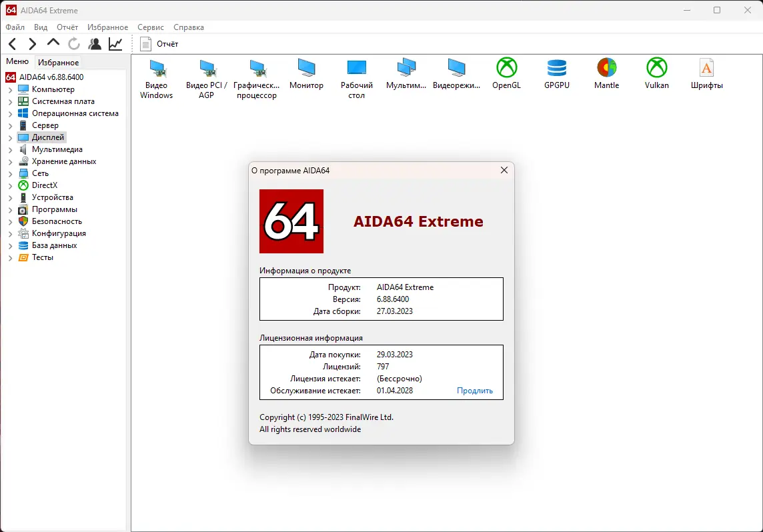Click the report document icon in the toolbar
This screenshot has height=532, width=763.
pos(145,44)
